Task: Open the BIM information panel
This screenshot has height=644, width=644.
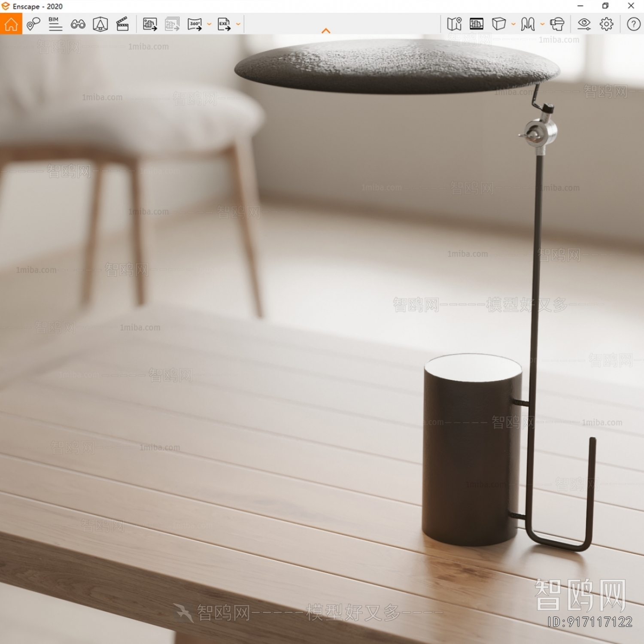Action: [55, 24]
